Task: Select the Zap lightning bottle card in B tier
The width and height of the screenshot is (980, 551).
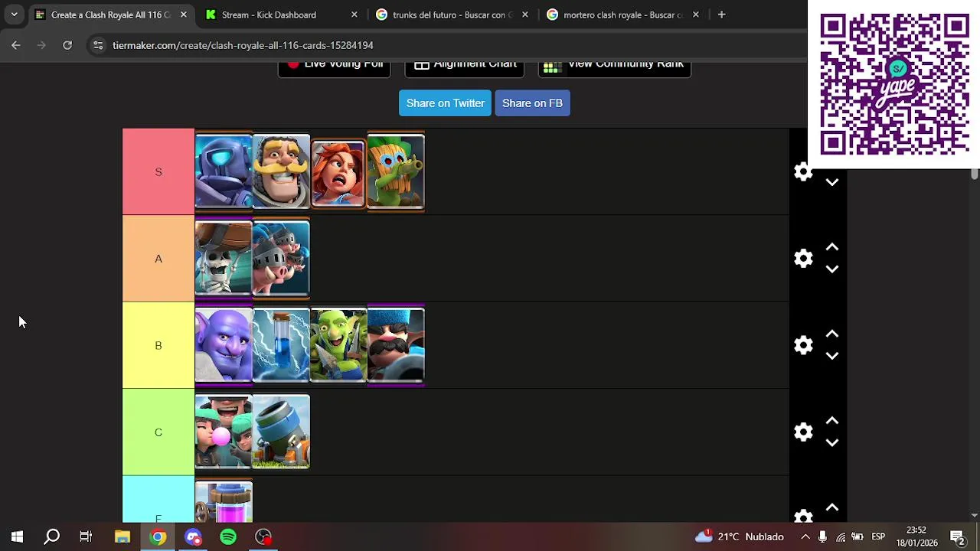Action: (281, 345)
